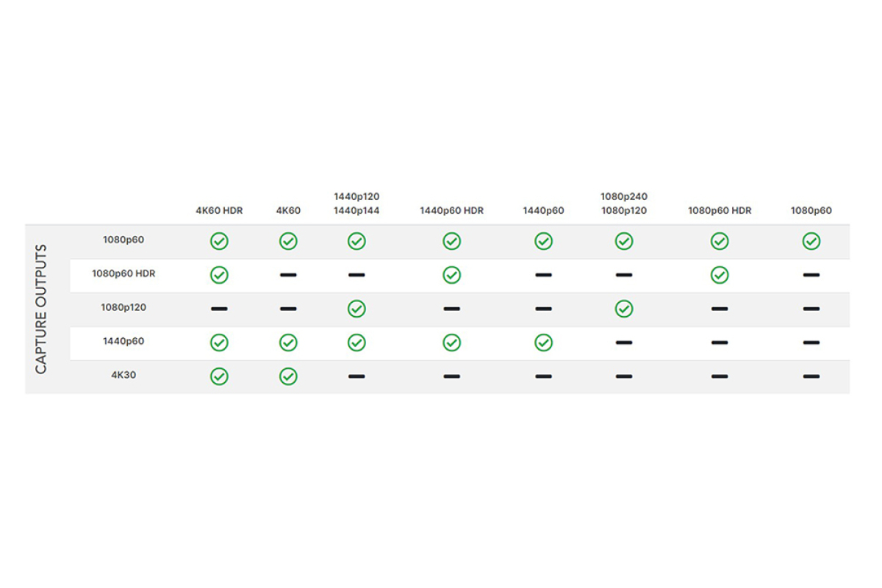Click the 1440p60 HDR column header
The image size is (882, 588).
click(x=451, y=211)
